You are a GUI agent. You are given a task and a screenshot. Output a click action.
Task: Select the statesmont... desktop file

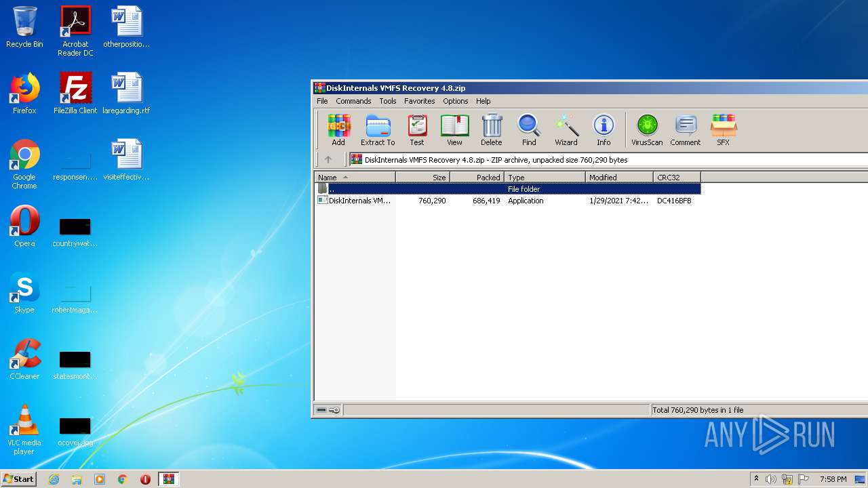(75, 365)
